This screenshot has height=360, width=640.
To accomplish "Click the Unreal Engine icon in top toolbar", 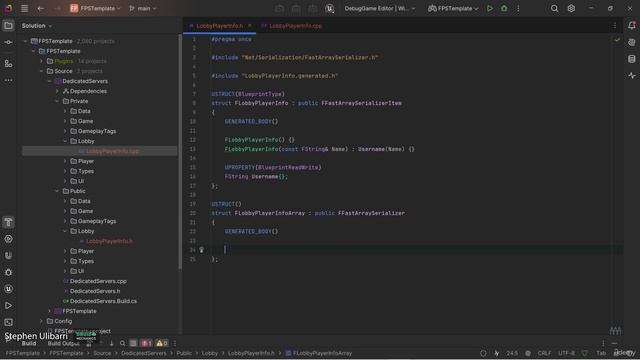I will [330, 8].
